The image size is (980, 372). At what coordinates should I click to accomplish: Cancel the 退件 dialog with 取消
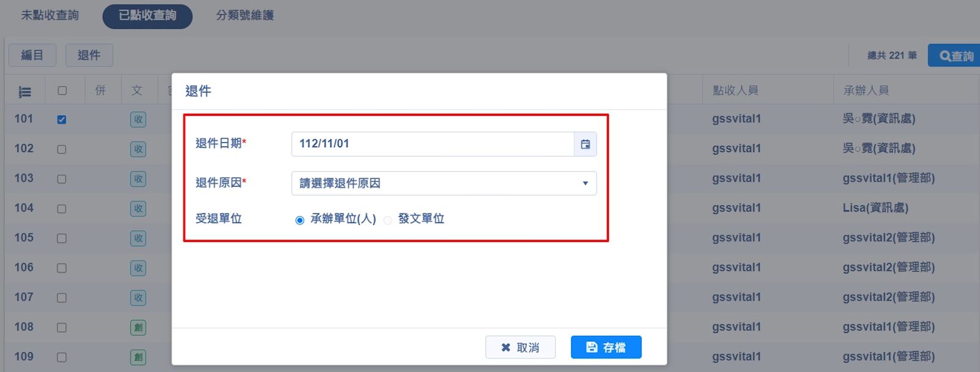coord(520,347)
